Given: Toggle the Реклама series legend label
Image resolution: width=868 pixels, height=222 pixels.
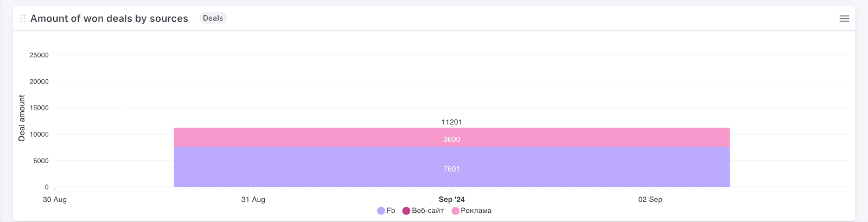Looking at the screenshot, I should click(x=476, y=211).
